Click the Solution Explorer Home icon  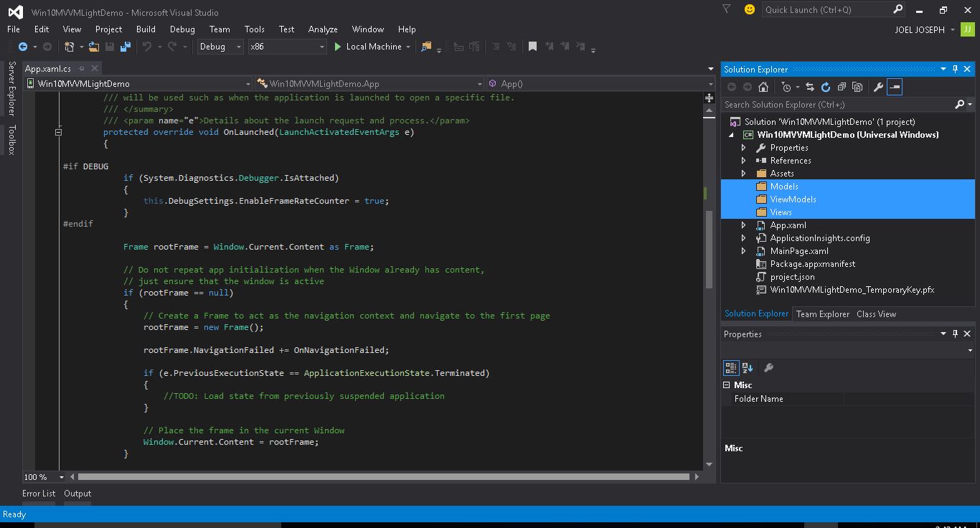coord(763,87)
